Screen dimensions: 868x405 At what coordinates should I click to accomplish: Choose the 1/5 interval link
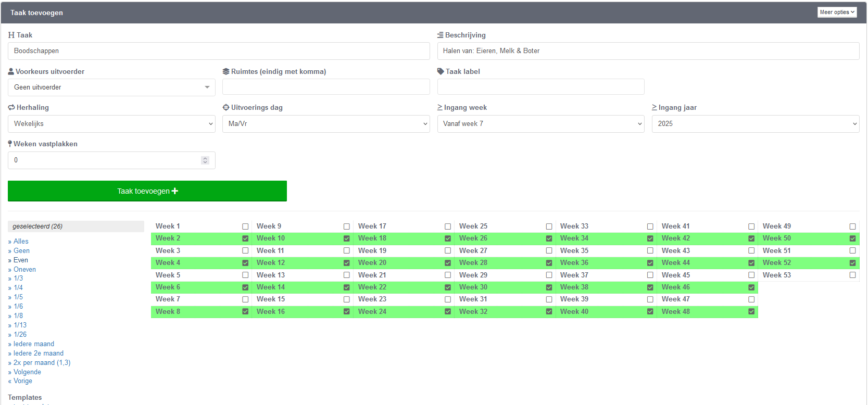(18, 297)
